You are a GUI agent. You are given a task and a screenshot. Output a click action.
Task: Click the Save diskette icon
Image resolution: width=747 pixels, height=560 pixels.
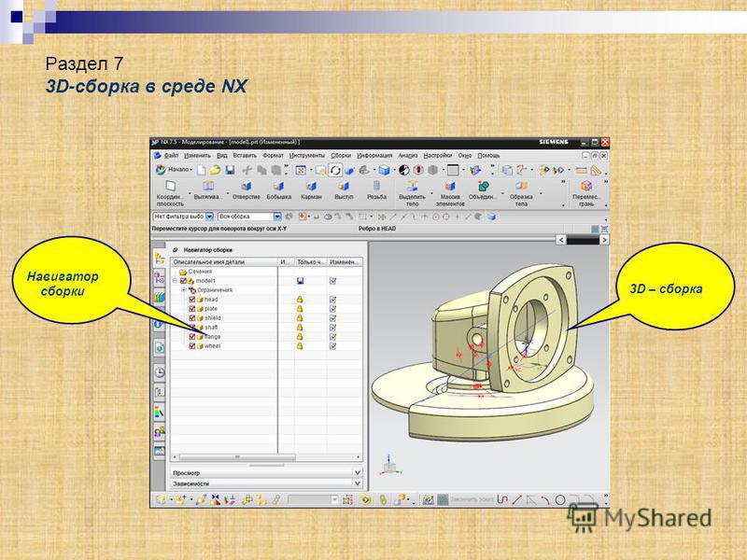click(230, 170)
